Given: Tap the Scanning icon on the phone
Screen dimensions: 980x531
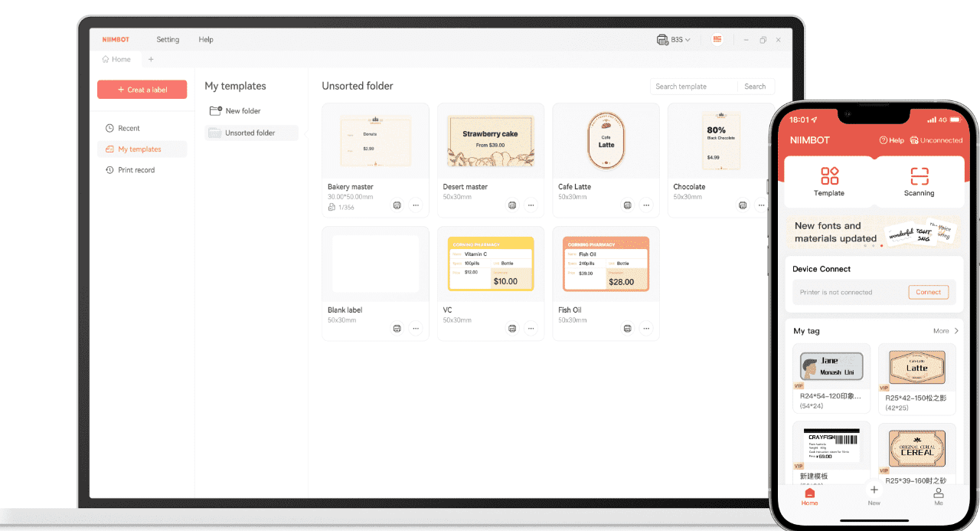Looking at the screenshot, I should tap(920, 176).
